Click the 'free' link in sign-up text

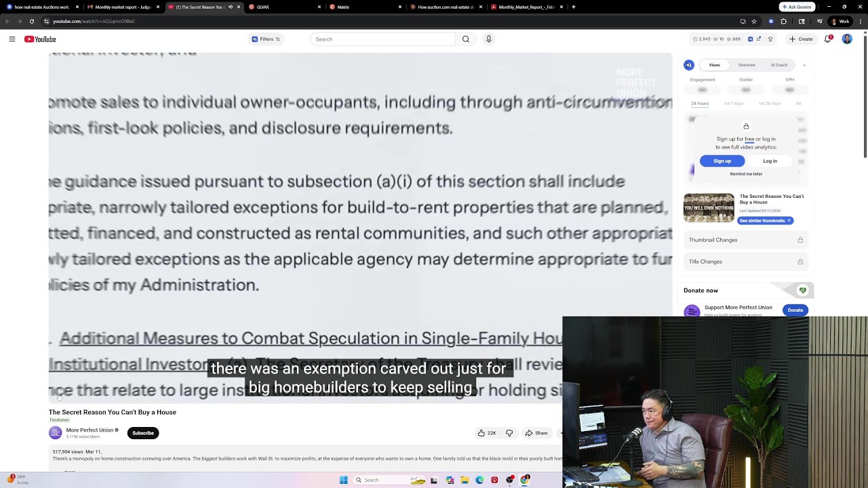(749, 139)
